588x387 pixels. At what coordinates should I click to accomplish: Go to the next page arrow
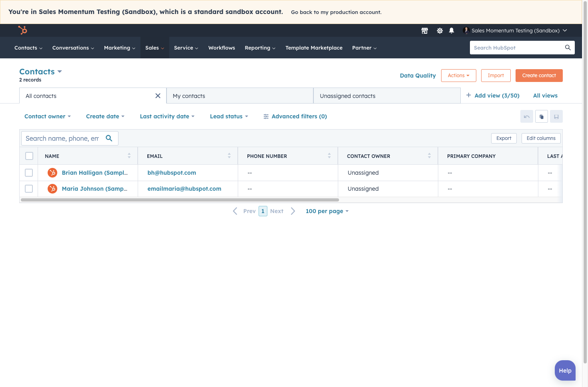pos(293,211)
